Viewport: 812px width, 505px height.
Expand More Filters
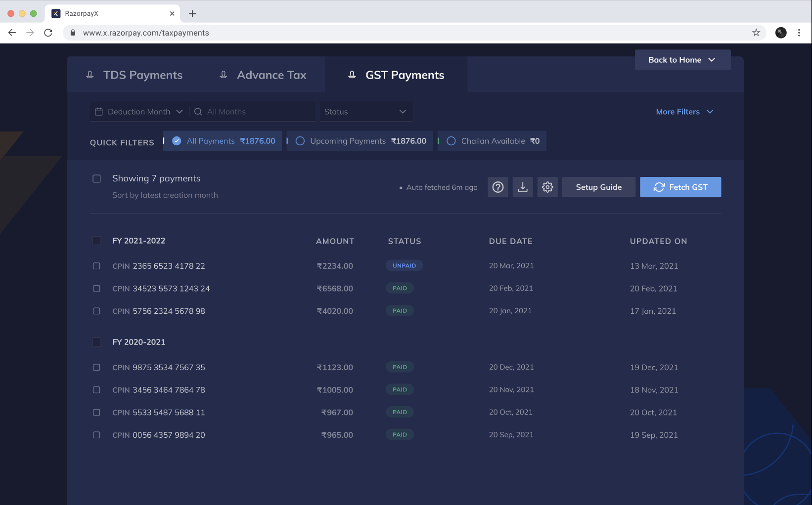coord(684,112)
